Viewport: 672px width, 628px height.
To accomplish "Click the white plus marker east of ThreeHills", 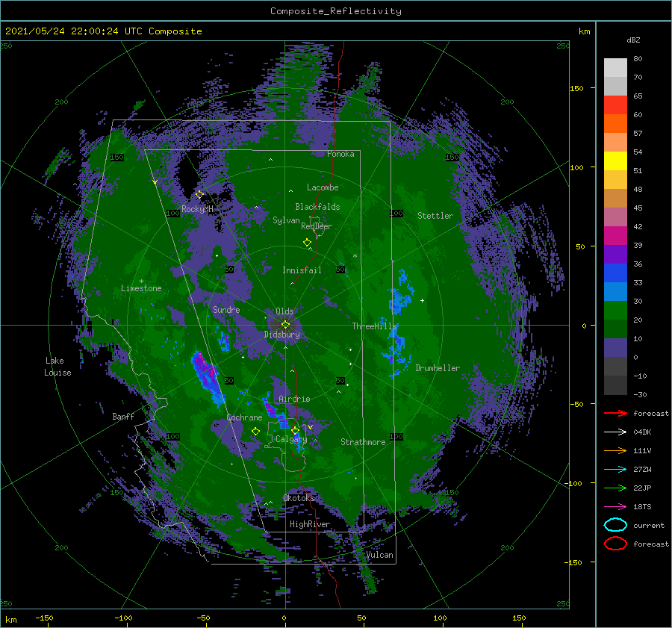I will point(422,300).
